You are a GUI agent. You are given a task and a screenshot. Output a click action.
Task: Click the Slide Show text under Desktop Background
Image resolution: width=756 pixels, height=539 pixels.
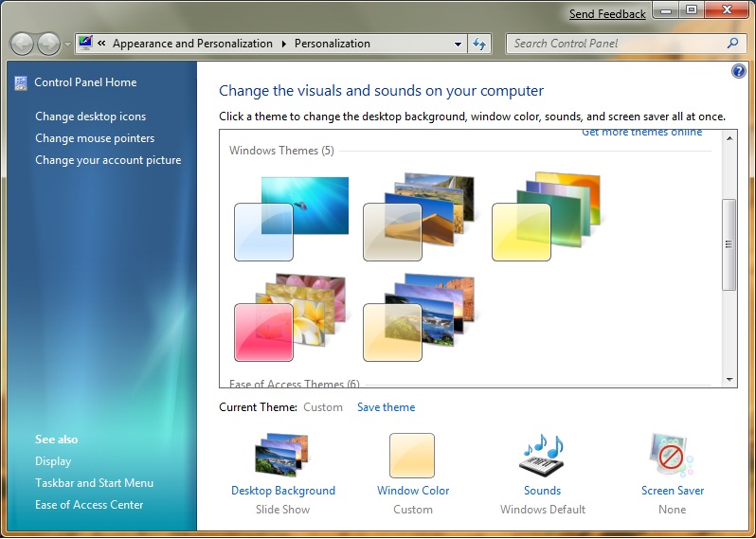tap(283, 510)
